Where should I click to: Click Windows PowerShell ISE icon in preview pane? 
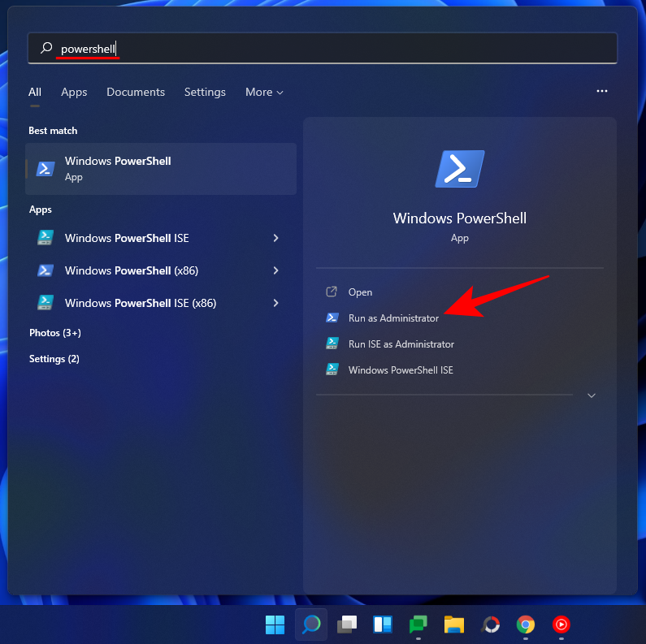coord(332,370)
